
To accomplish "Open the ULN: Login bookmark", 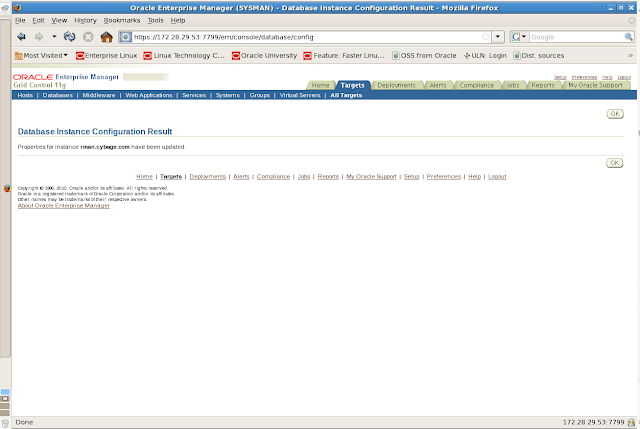I will (485, 56).
